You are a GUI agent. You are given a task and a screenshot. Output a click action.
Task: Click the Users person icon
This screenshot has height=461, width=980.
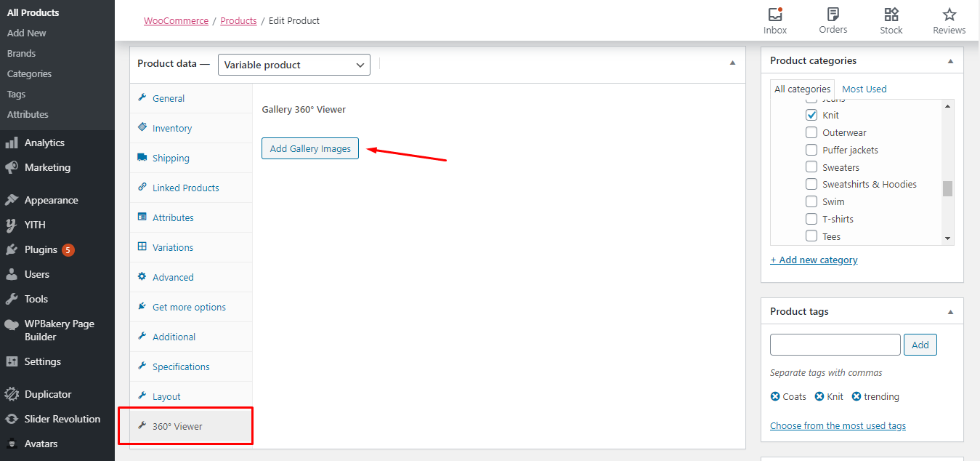(x=12, y=274)
